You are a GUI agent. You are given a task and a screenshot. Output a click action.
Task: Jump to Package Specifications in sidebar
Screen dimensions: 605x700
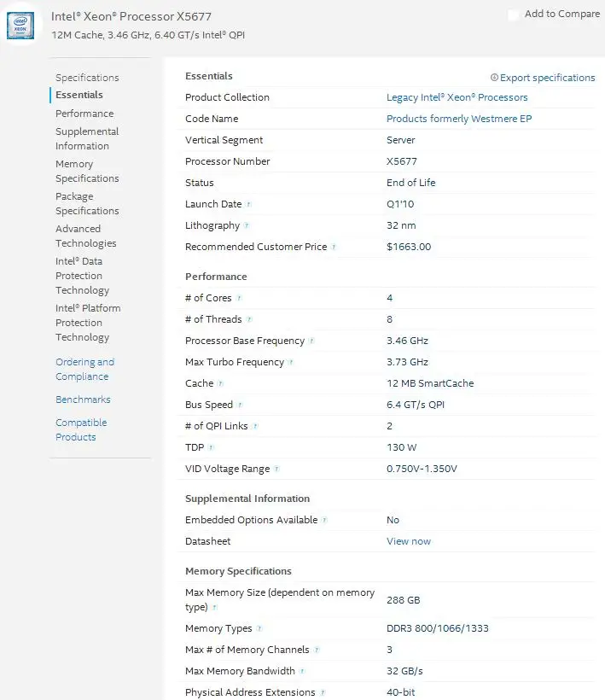pyautogui.click(x=87, y=203)
